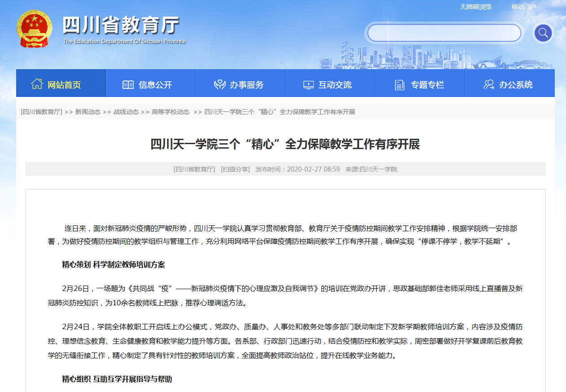Click the magnifier search icon button
Image resolution: width=566 pixels, height=392 pixels.
tap(543, 33)
